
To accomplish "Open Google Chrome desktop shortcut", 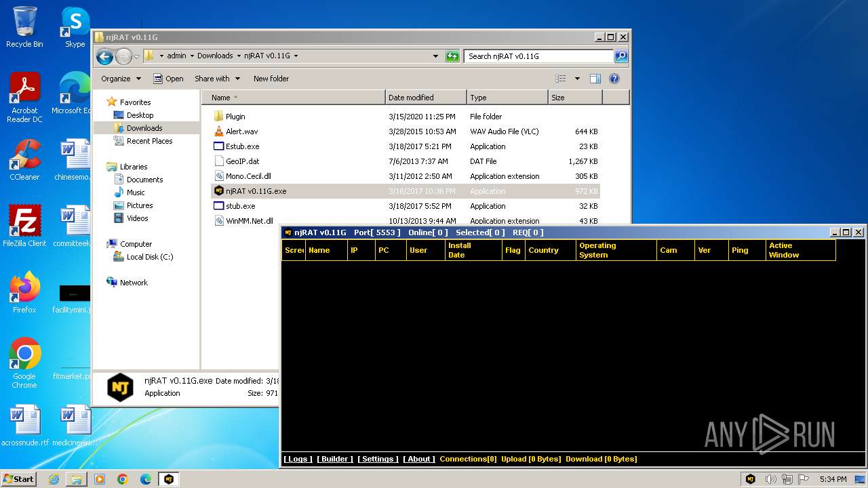I will tap(24, 363).
